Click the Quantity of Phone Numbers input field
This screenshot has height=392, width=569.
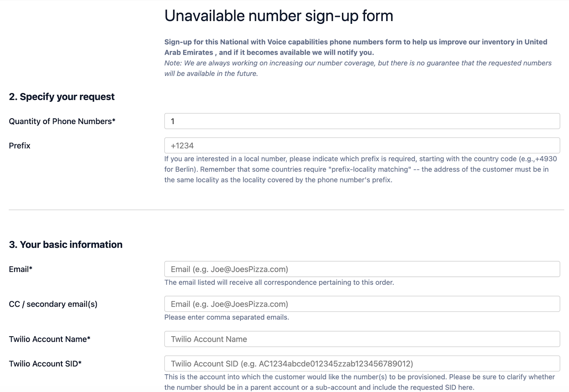pos(362,121)
